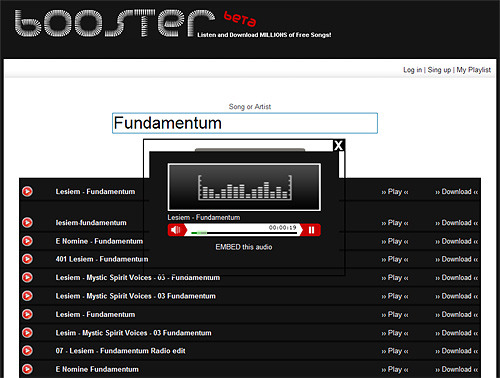Click Download link for E Nomine - Fundamentum
Viewport: 500px width, 378px height.
point(457,241)
